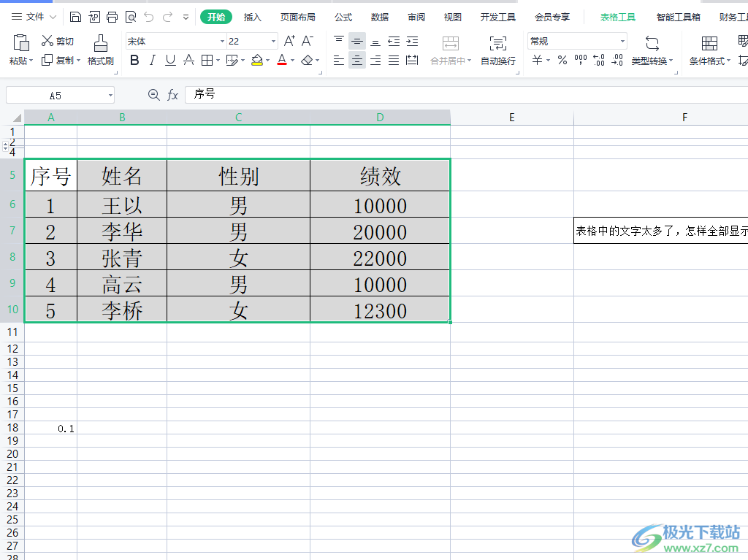Click the zoom magnifier beside fx
The image size is (748, 560).
click(x=153, y=95)
